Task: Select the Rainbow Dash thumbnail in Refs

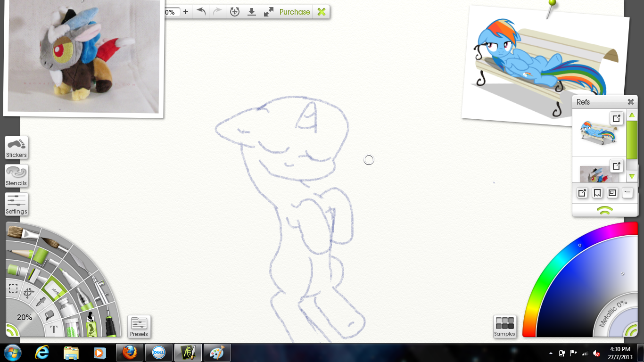Action: (599, 133)
